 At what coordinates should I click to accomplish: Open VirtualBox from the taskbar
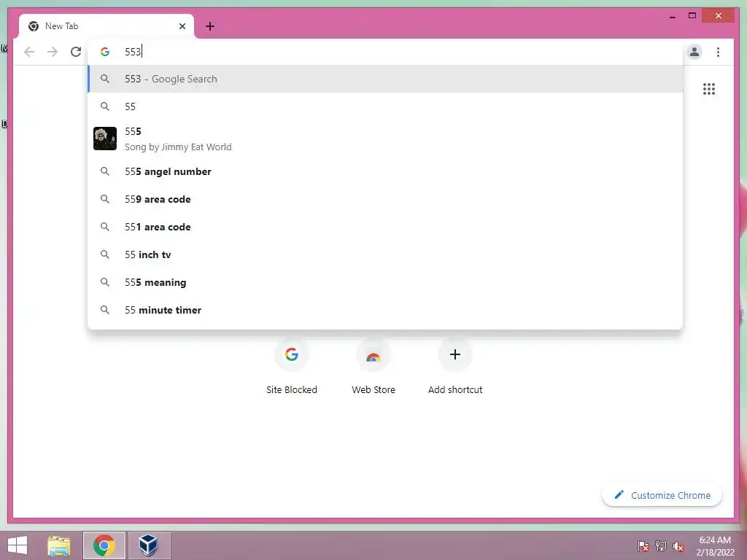pyautogui.click(x=149, y=545)
